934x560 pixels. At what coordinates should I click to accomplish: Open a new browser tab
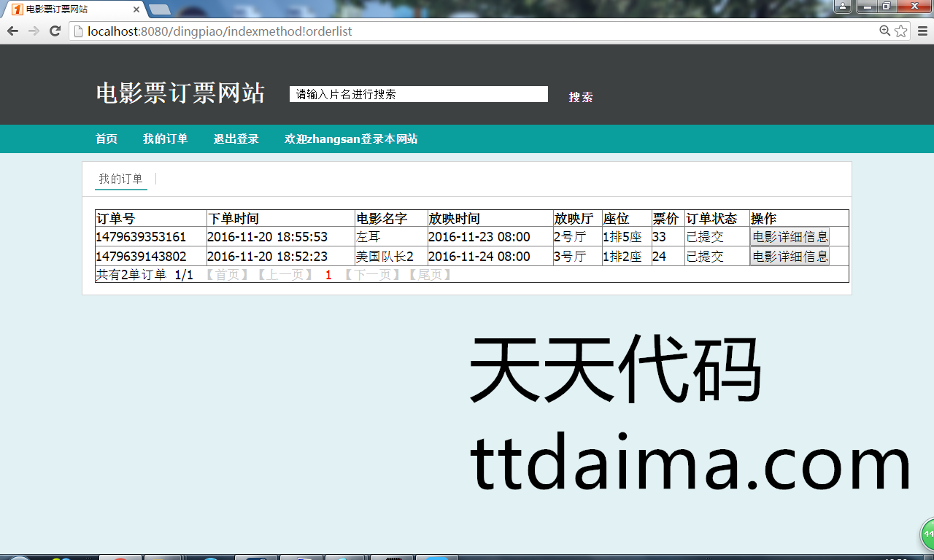pyautogui.click(x=160, y=9)
